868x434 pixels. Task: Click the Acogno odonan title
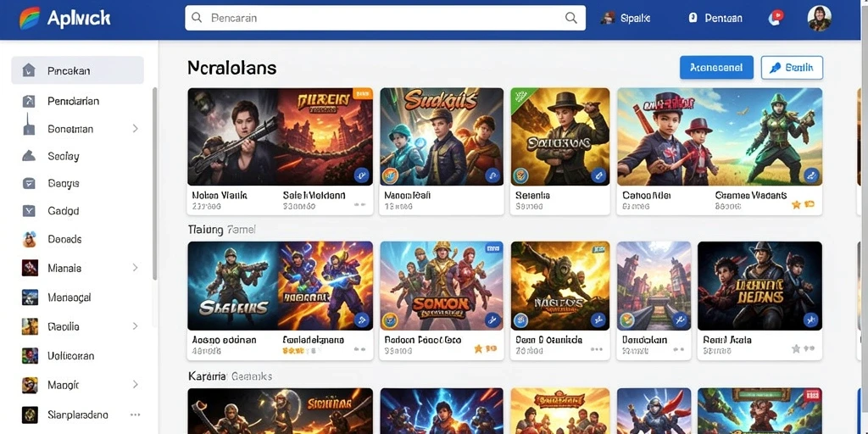point(224,340)
